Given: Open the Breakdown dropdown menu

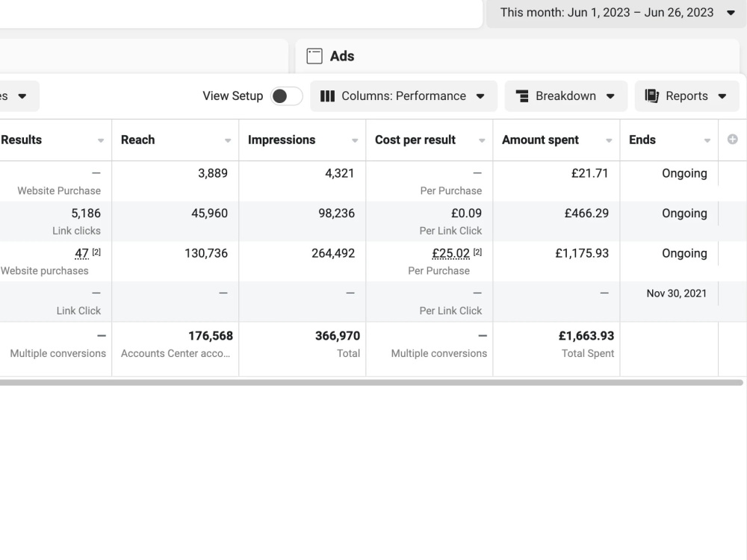Looking at the screenshot, I should (566, 96).
